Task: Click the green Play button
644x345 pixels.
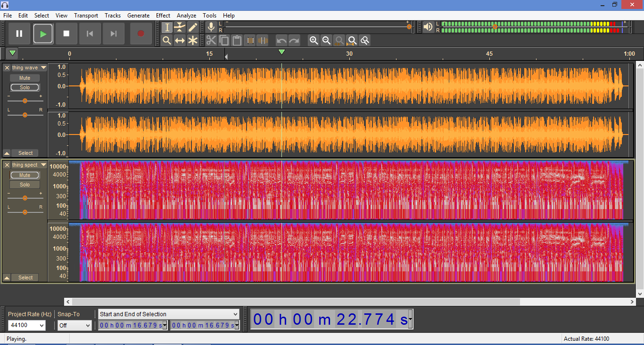Action: pos(43,34)
